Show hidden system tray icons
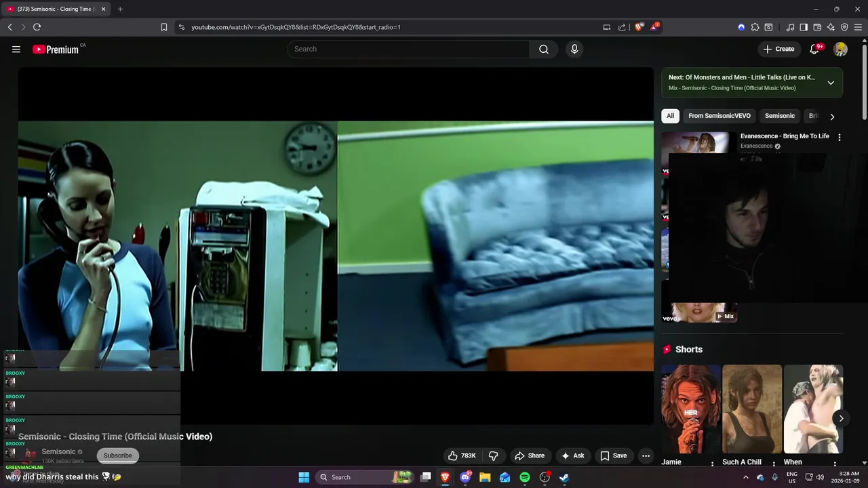 (x=746, y=477)
